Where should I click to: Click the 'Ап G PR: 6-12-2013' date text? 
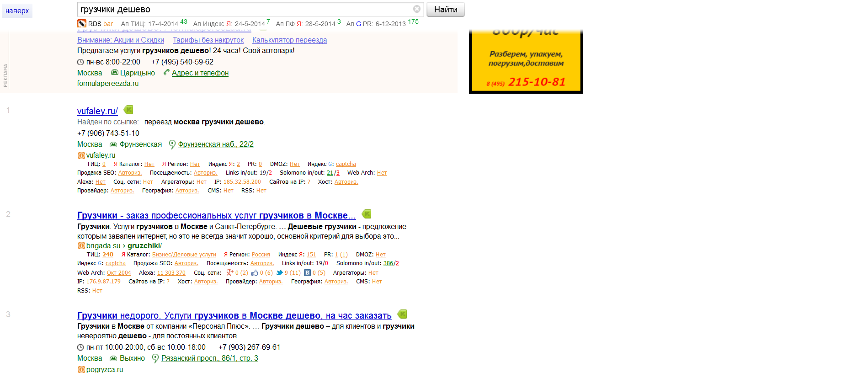pyautogui.click(x=376, y=24)
